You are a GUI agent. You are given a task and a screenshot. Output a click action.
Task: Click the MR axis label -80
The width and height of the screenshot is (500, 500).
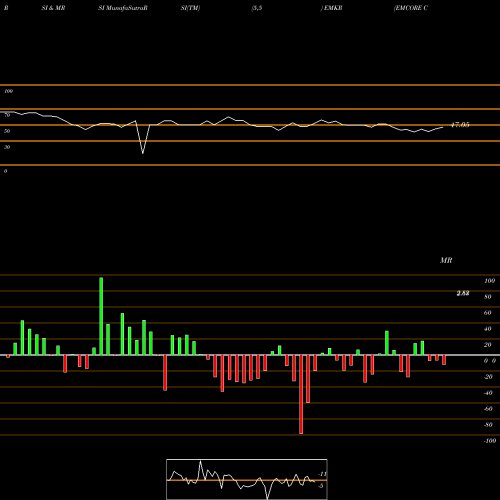pyautogui.click(x=488, y=425)
